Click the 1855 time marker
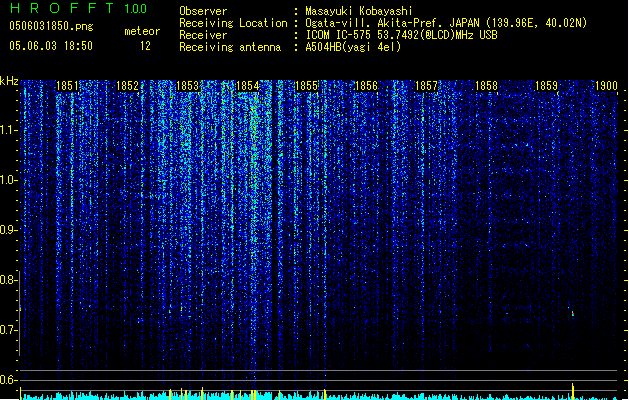The height and width of the screenshot is (400, 629). (306, 86)
